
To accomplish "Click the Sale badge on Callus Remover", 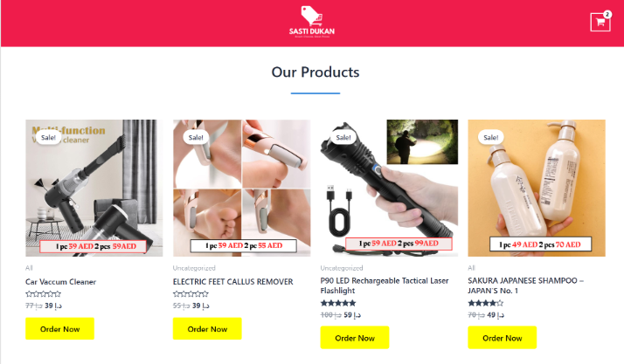I will tap(196, 138).
